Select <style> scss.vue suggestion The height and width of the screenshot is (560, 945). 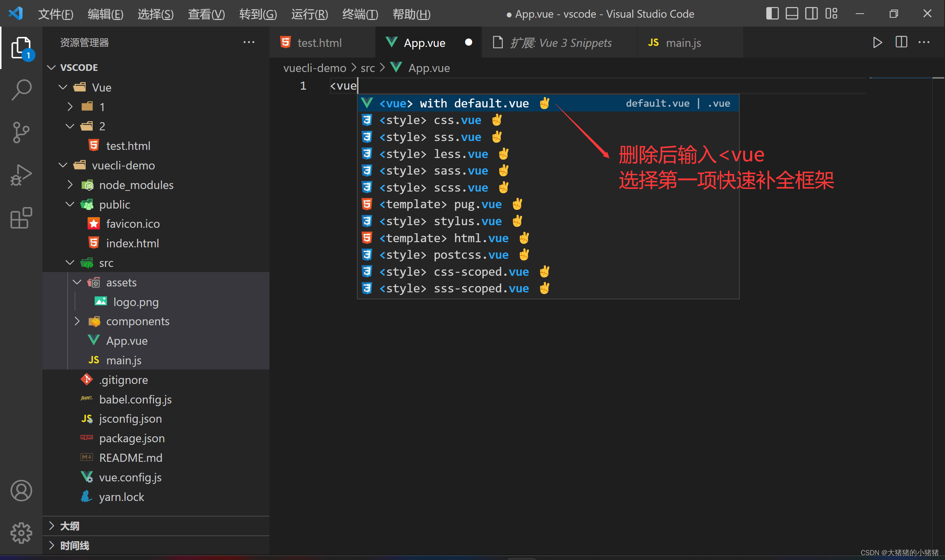(548, 187)
